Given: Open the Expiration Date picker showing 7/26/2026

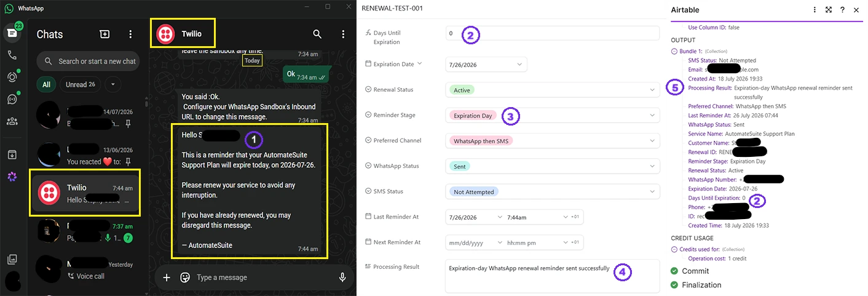Looking at the screenshot, I should click(486, 64).
